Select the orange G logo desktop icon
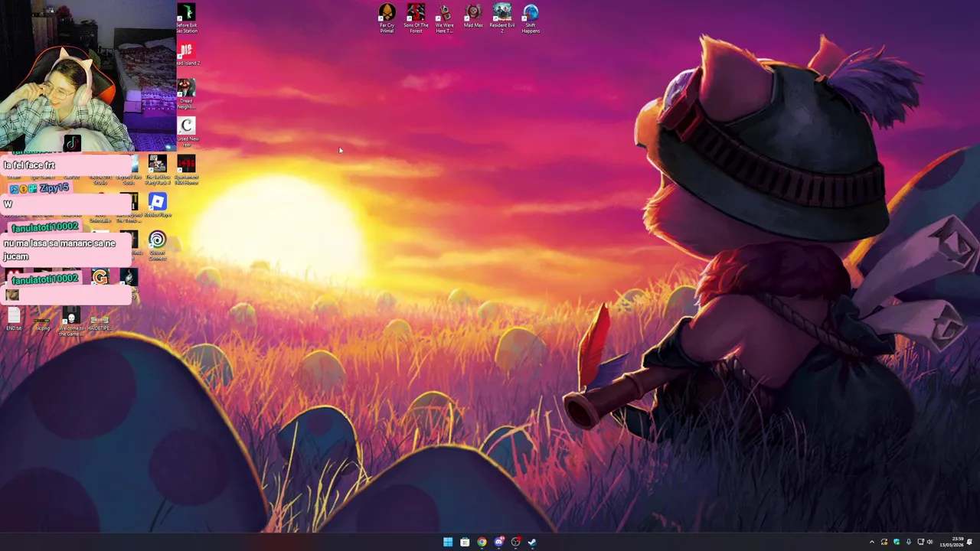This screenshot has width=980, height=551. coord(100,277)
